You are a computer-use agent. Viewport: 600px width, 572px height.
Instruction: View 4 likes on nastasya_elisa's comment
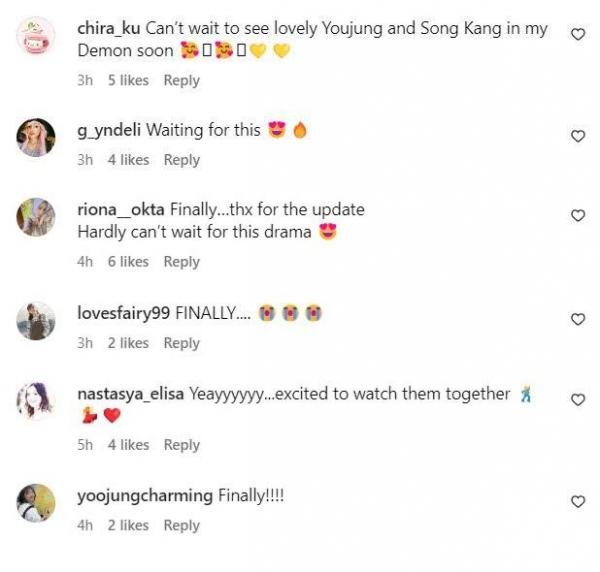[128, 445]
